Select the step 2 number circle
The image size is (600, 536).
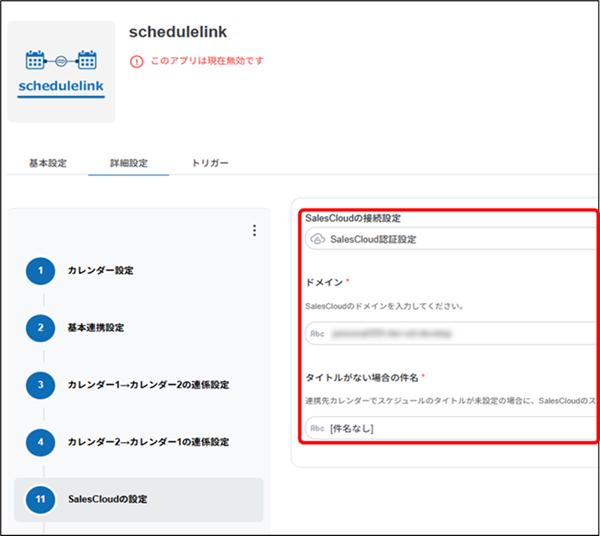click(x=40, y=328)
